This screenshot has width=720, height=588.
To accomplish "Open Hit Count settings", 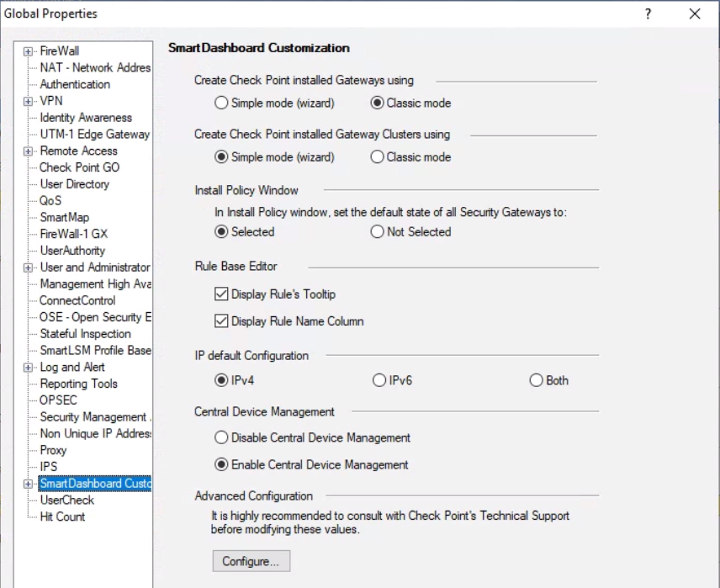I will point(62,516).
